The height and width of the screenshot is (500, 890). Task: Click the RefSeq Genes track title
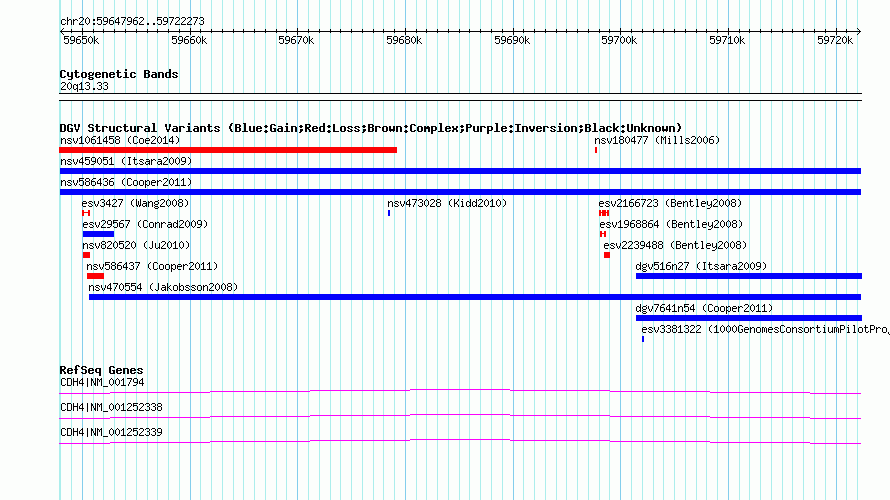click(101, 370)
